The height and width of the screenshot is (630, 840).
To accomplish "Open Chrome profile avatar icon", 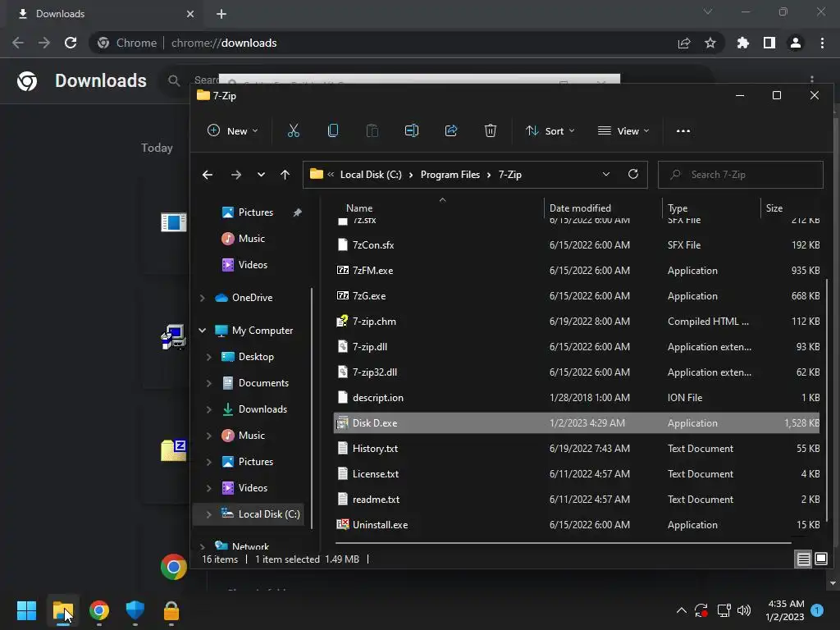I will click(796, 43).
